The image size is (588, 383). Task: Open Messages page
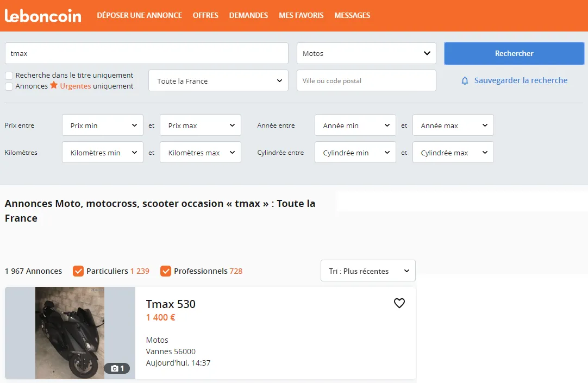(x=352, y=15)
